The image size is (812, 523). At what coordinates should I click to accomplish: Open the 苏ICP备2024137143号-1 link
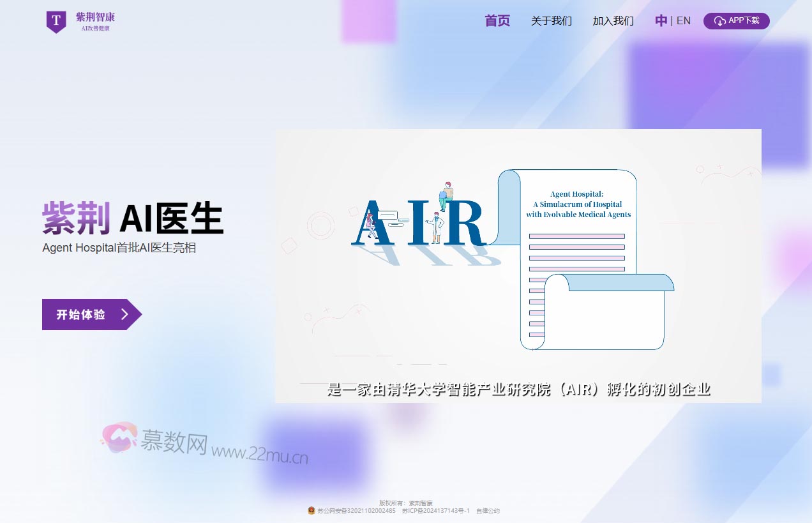pos(435,511)
